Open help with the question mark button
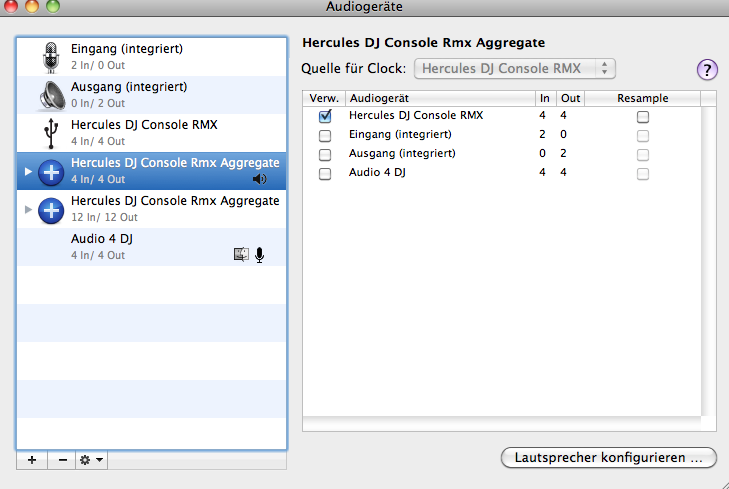The width and height of the screenshot is (729, 489). 707,70
